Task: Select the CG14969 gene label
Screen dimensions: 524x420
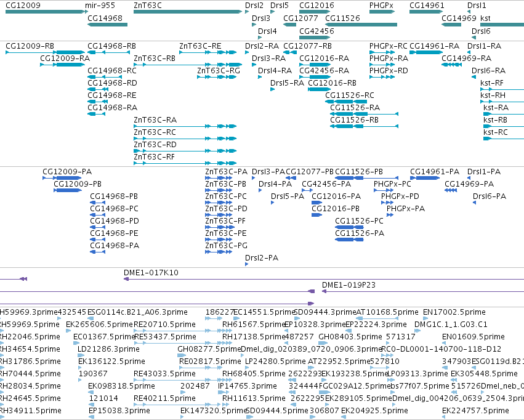Action: coord(459,18)
